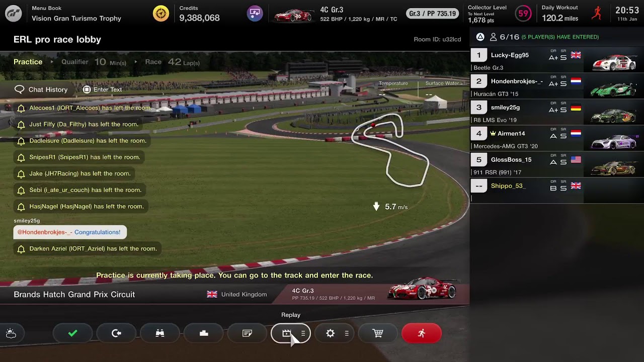Expand the Replay options menu
The height and width of the screenshot is (362, 644).
(x=303, y=333)
